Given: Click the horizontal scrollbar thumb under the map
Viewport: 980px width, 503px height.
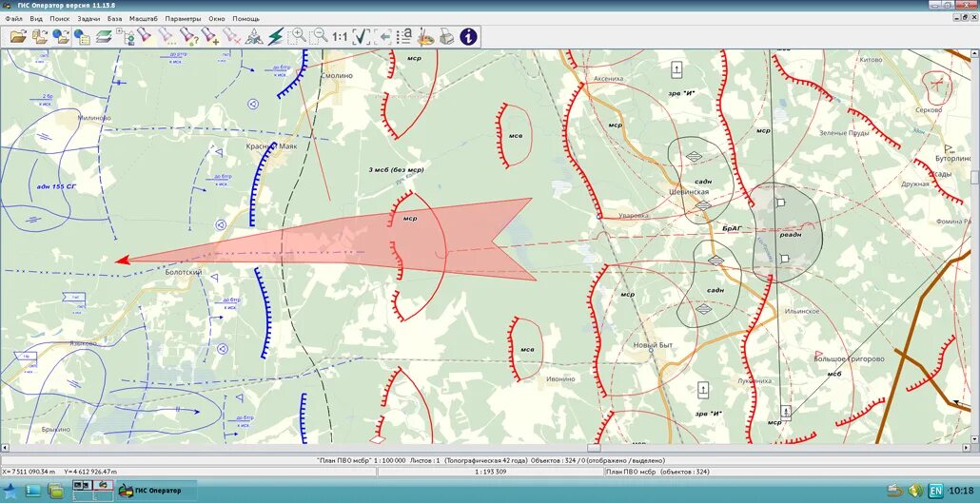Looking at the screenshot, I should pyautogui.click(x=594, y=448).
